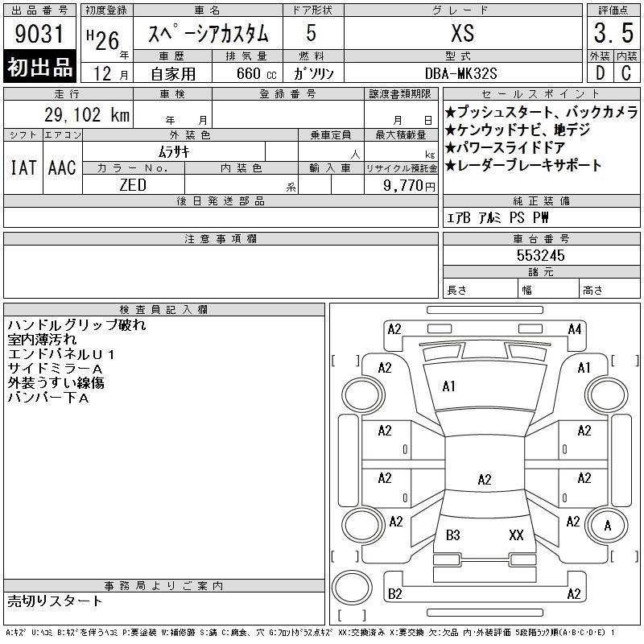Click B3 mark on rear hatch
Image resolution: width=644 pixels, height=644 pixels.
point(453,535)
